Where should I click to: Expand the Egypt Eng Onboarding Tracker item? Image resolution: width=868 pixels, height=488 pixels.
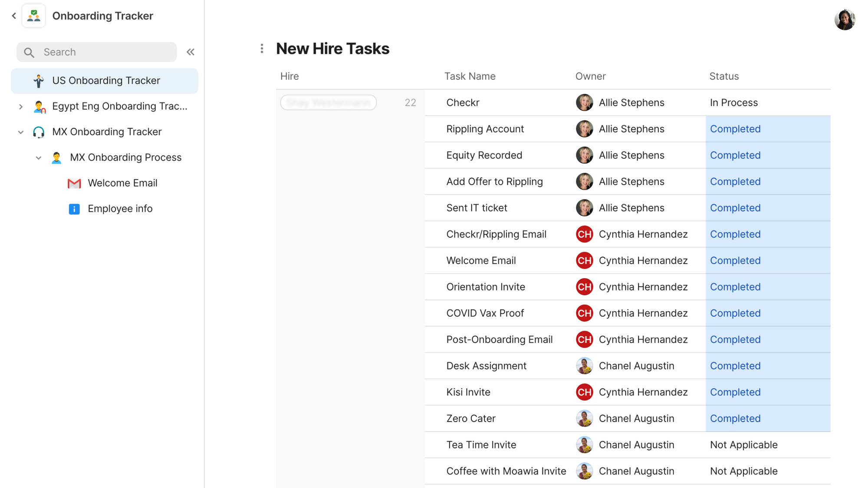[20, 107]
